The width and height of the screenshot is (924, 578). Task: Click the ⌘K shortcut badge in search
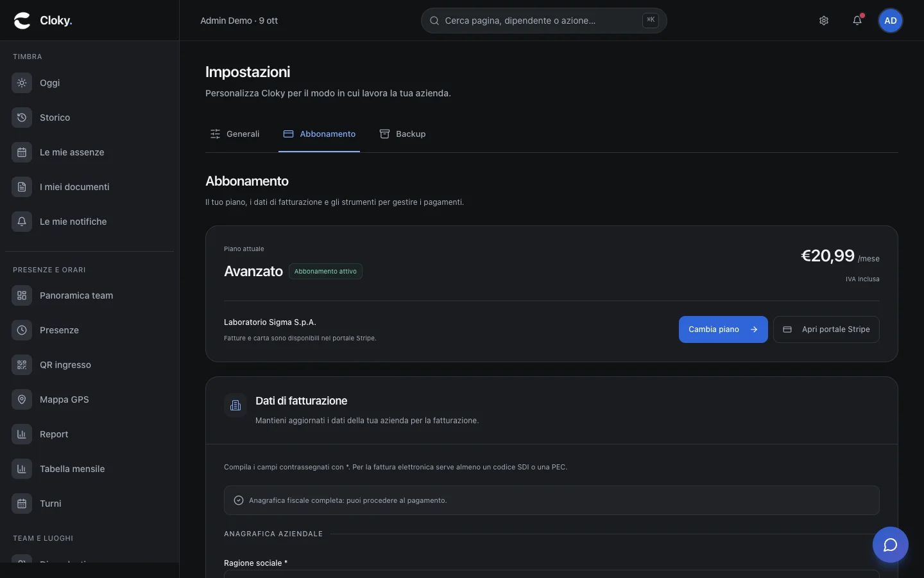pos(651,21)
